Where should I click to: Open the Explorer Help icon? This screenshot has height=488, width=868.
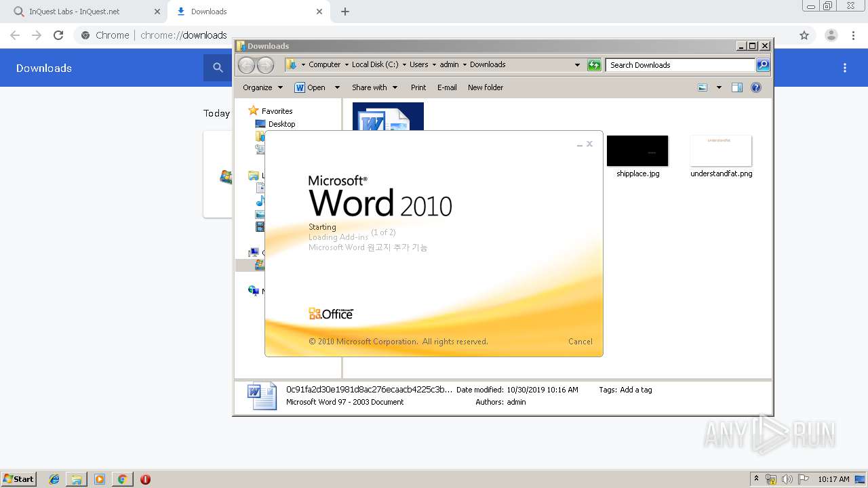coord(756,87)
